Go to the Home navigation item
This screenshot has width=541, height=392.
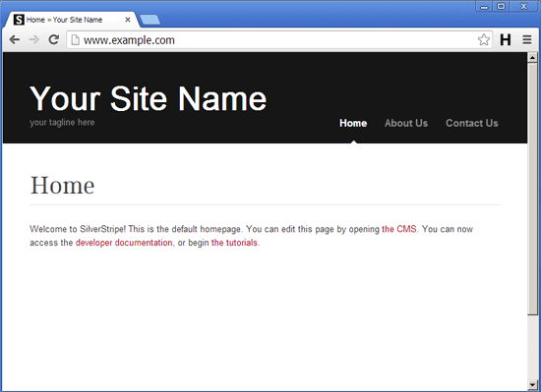(x=353, y=123)
